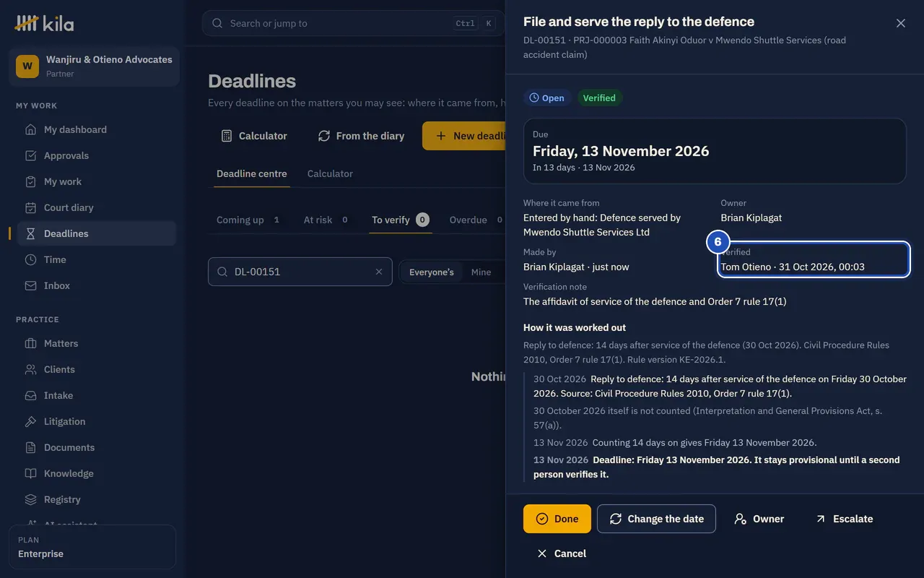This screenshot has width=924, height=578.
Task: Click the Time clock icon
Action: pyautogui.click(x=30, y=259)
